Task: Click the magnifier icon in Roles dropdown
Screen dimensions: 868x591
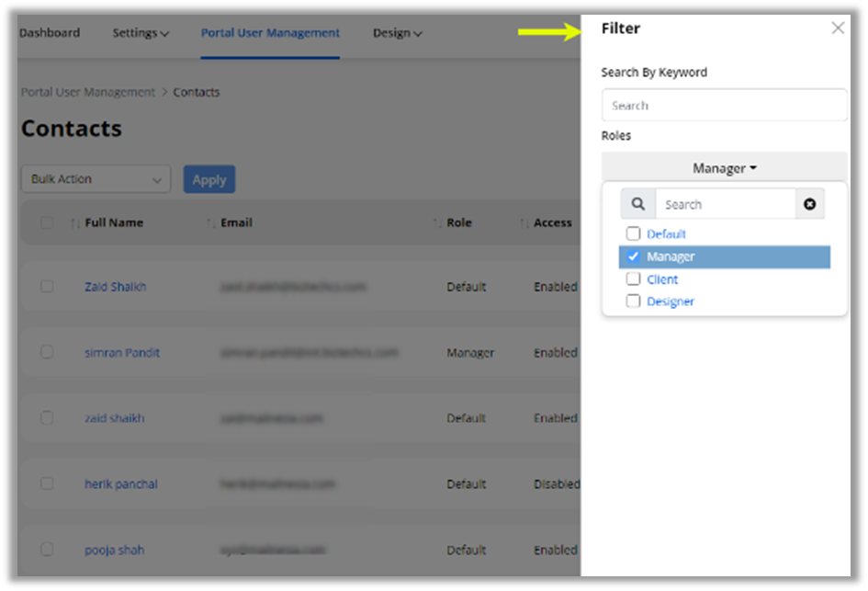Action: point(638,204)
